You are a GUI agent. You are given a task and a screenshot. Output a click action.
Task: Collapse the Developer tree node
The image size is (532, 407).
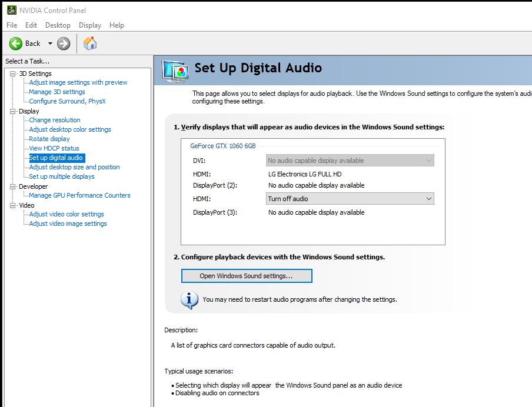(12, 186)
